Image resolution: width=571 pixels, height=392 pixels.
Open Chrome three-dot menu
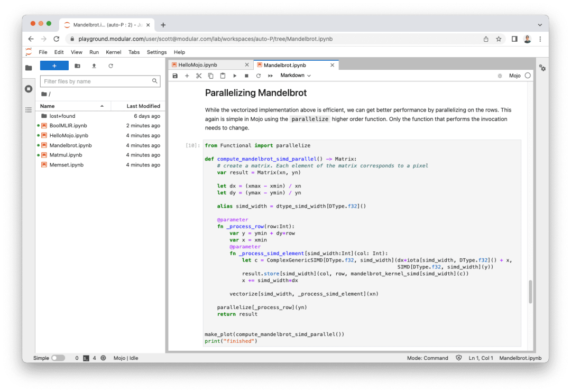click(x=540, y=39)
